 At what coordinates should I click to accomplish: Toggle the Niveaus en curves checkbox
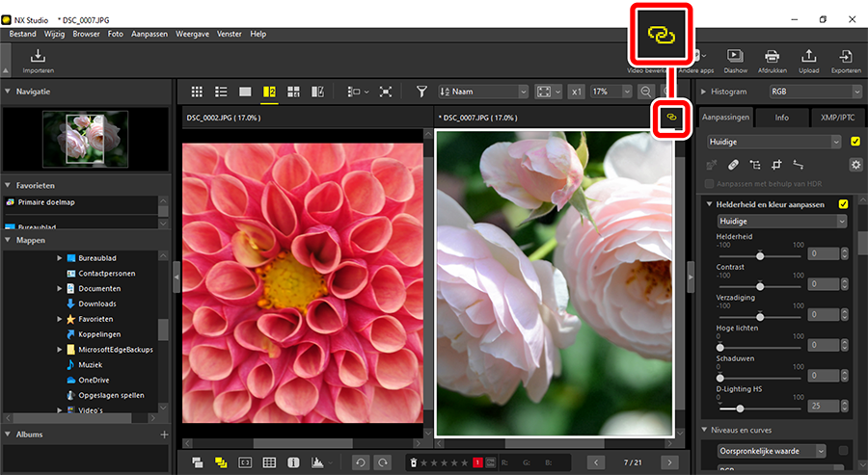[844, 450]
